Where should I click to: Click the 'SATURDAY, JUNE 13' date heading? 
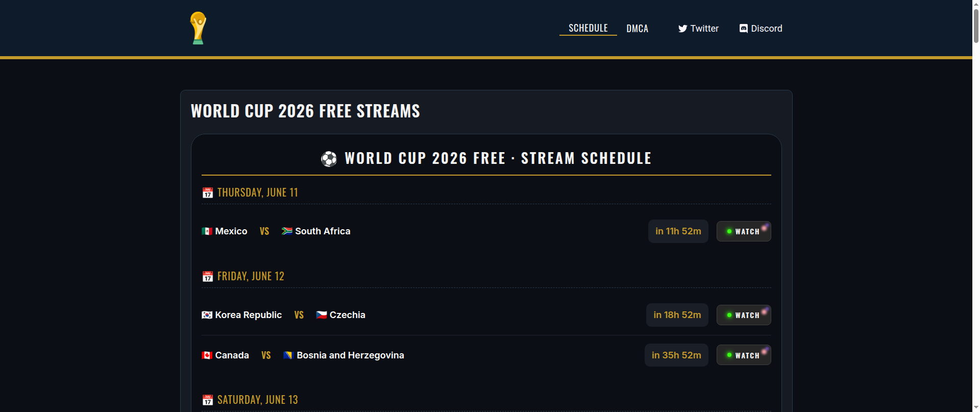[258, 400]
